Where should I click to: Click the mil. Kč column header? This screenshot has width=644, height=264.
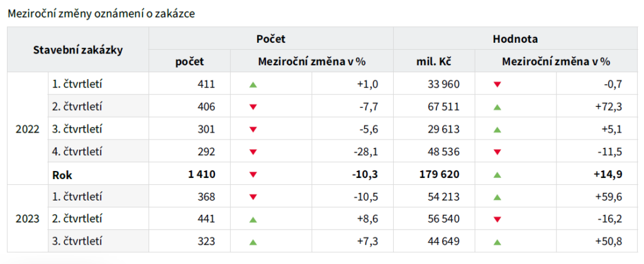(434, 61)
